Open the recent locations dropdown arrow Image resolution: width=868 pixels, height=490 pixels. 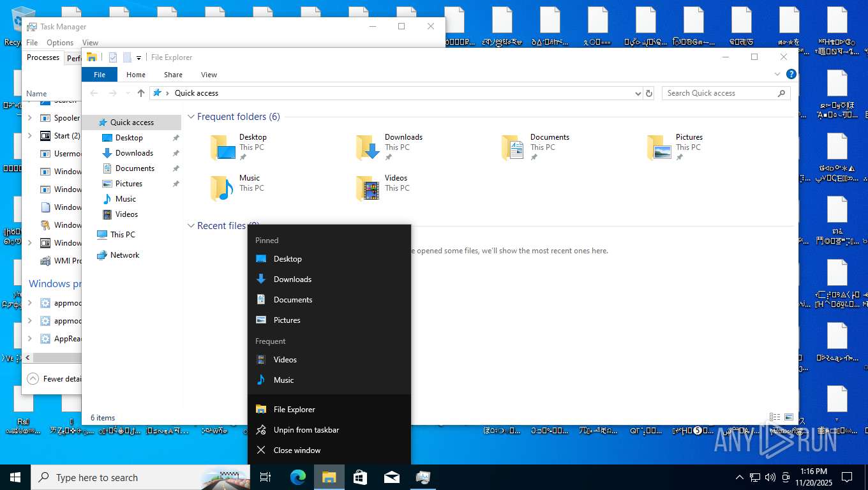click(128, 93)
